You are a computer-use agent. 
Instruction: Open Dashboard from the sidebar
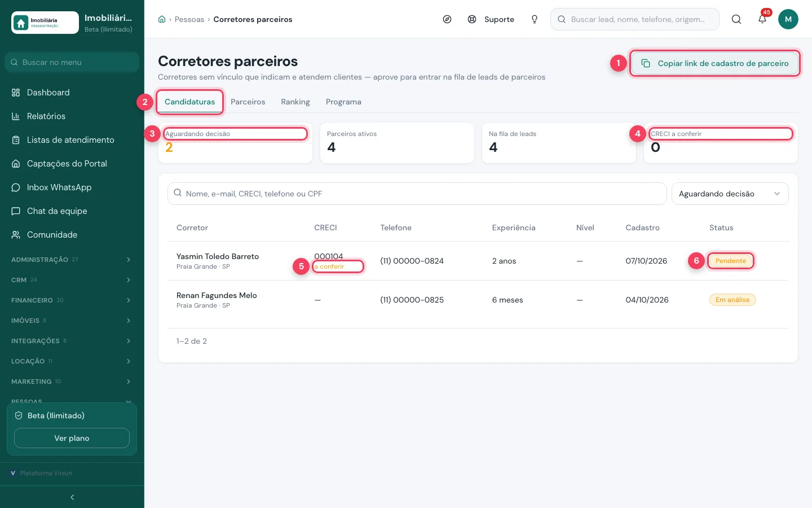point(72,93)
